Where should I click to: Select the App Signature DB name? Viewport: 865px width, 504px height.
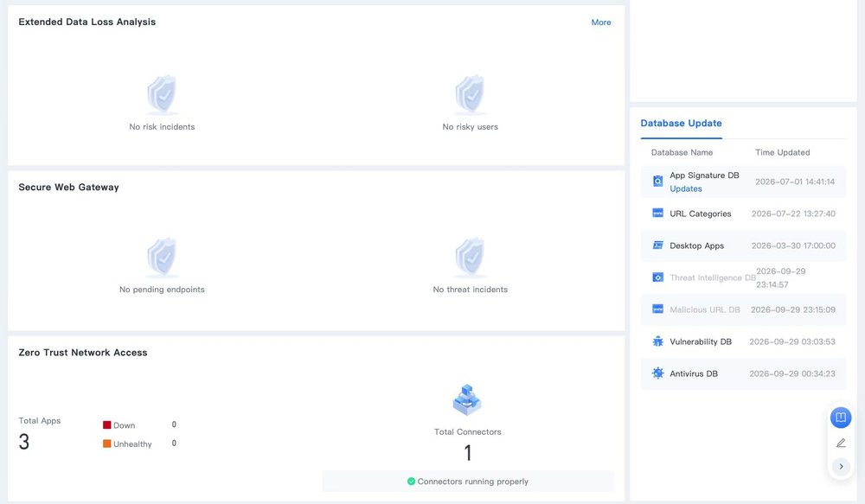[x=704, y=175]
